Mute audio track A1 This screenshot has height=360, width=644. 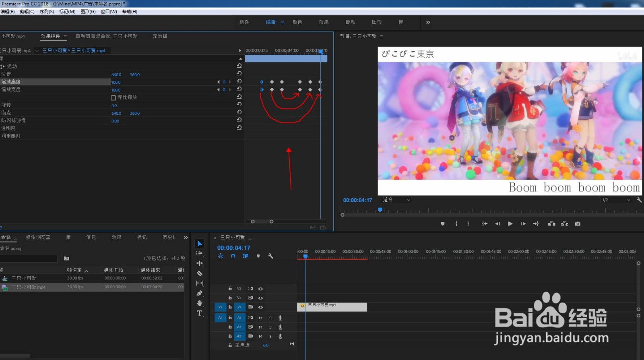coord(260,318)
